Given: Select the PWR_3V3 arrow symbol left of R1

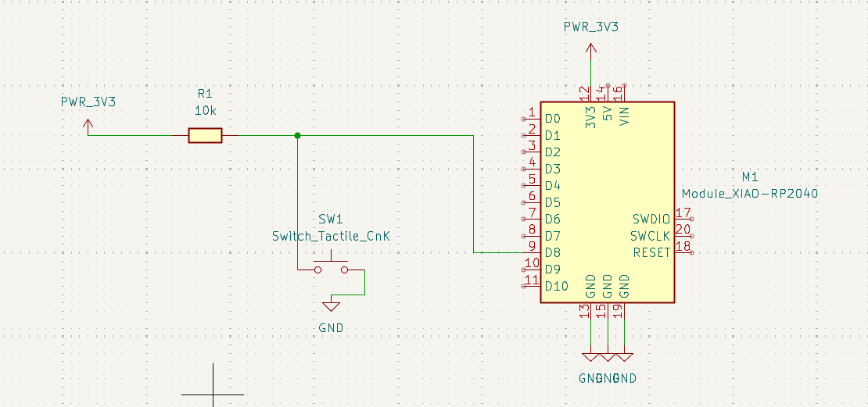Looking at the screenshot, I should [x=88, y=127].
